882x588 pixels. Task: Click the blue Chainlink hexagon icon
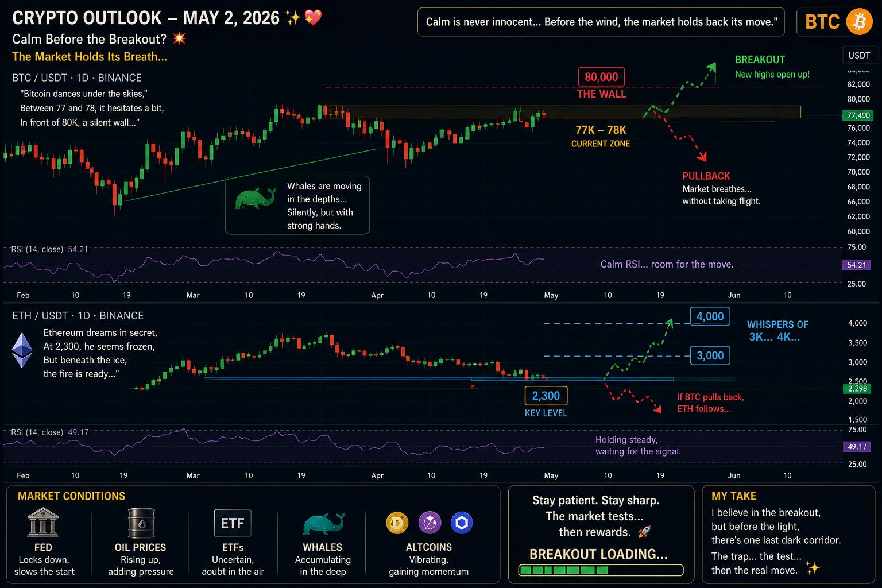coord(462,523)
